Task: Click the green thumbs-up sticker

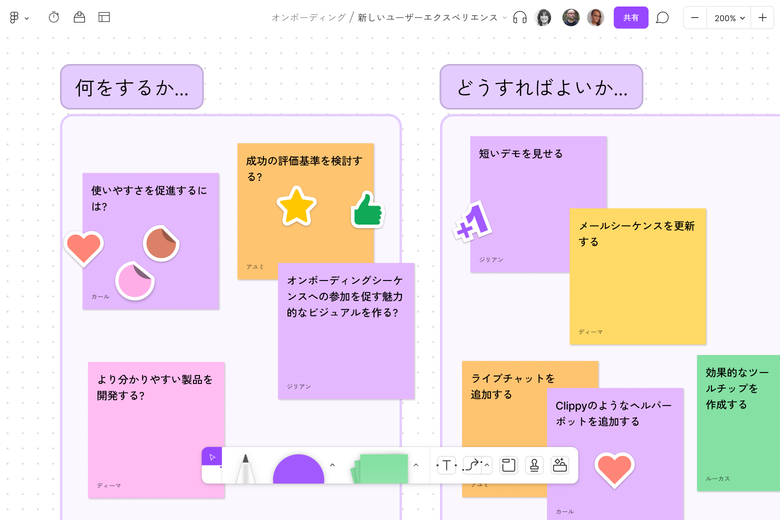Action: (x=367, y=209)
